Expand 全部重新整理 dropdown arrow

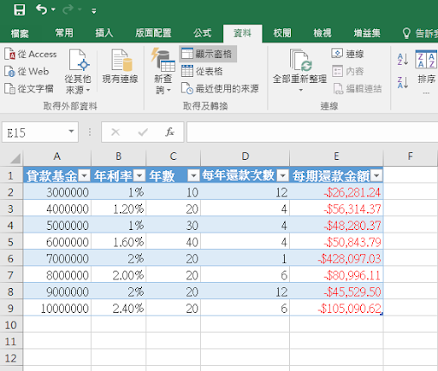[300, 90]
